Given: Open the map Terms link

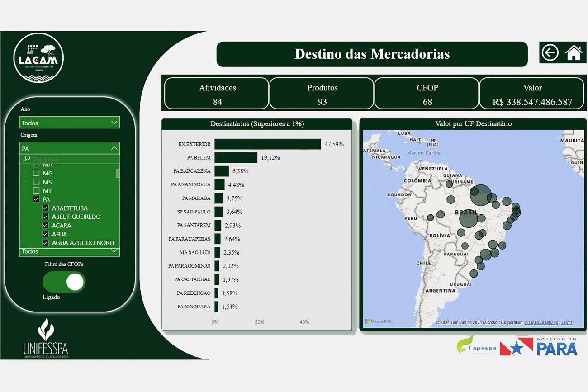Looking at the screenshot, I should tap(566, 323).
